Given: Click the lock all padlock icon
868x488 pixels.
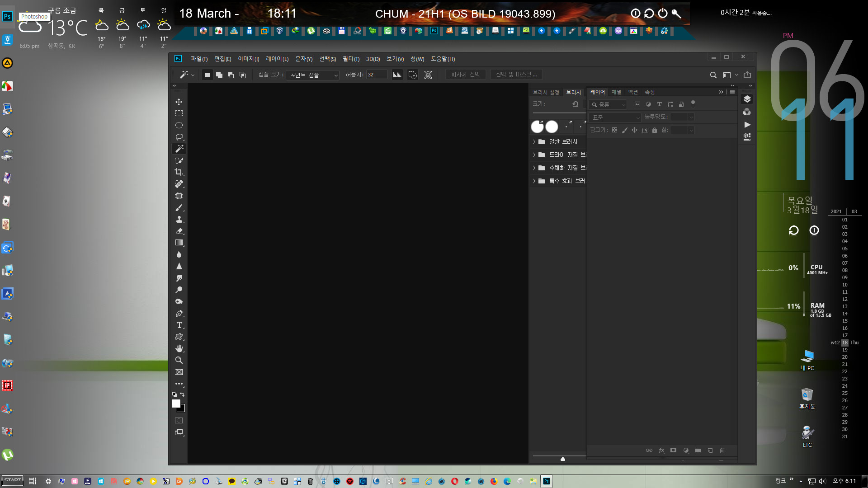Looking at the screenshot, I should pos(654,130).
